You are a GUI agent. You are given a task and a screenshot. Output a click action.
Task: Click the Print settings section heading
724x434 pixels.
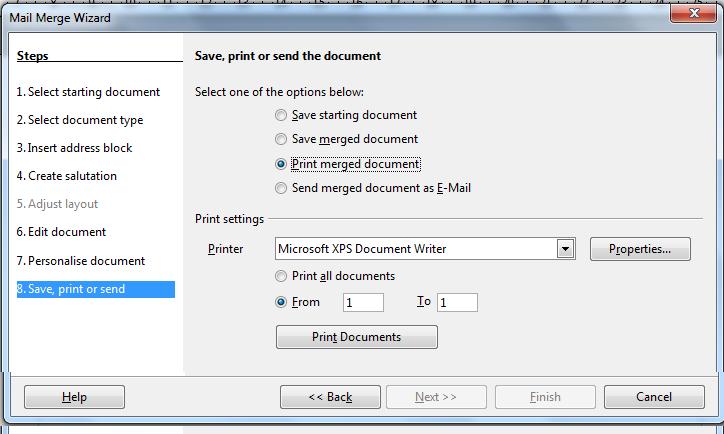pos(229,219)
